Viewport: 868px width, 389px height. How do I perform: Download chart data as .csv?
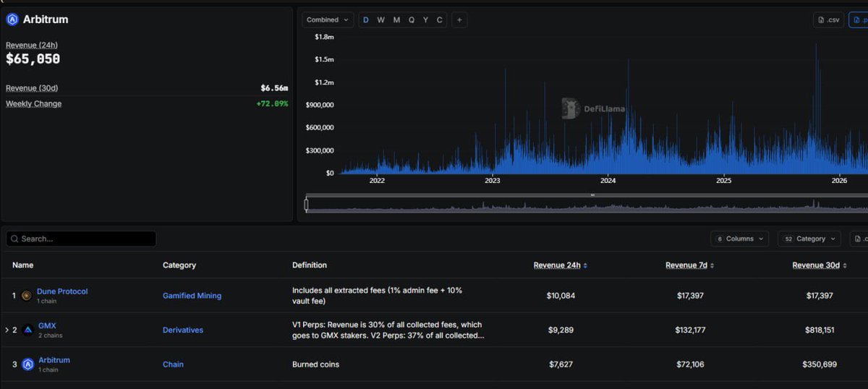pos(828,20)
